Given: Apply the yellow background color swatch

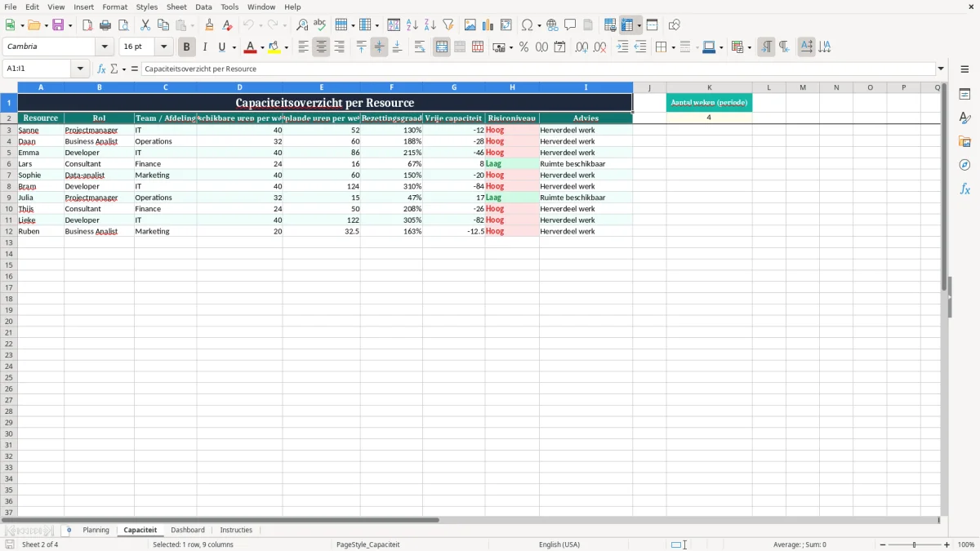Looking at the screenshot, I should click(x=274, y=47).
